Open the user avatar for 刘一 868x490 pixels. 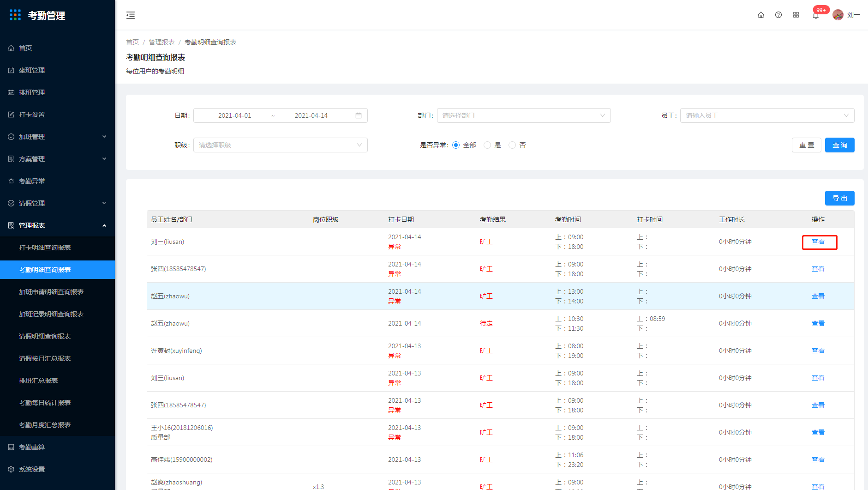pyautogui.click(x=838, y=15)
